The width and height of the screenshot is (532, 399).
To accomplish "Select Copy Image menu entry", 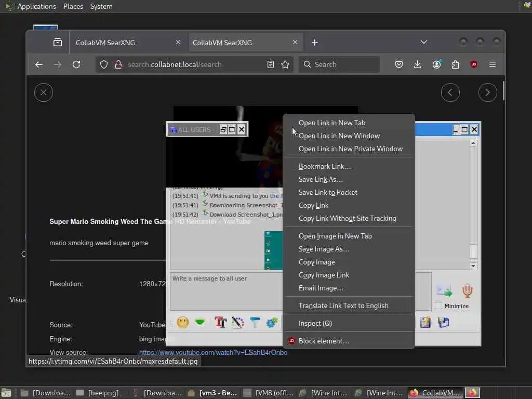I will coord(349,262).
